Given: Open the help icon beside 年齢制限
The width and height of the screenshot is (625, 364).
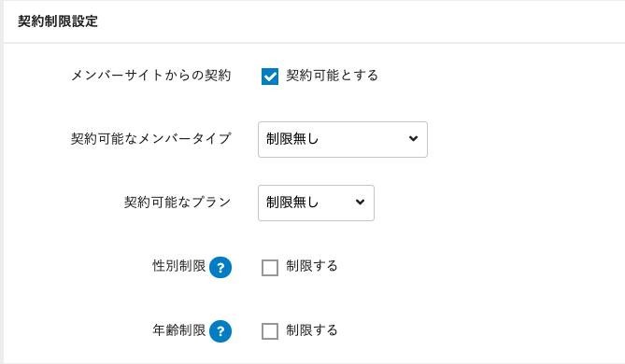Looking at the screenshot, I should pos(220,331).
